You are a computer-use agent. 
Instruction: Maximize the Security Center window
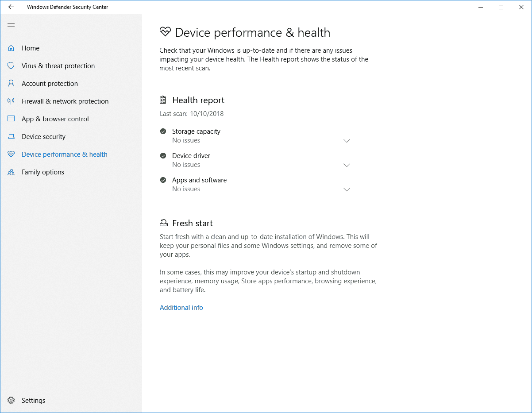501,7
